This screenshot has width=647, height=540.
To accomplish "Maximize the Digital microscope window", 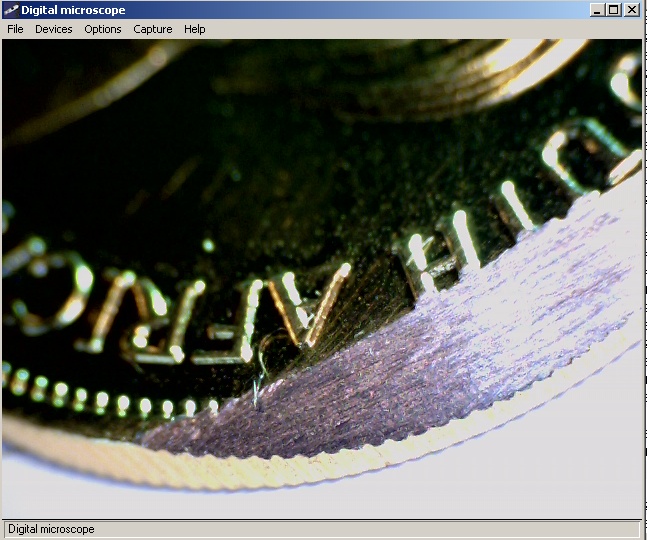I will (x=613, y=10).
